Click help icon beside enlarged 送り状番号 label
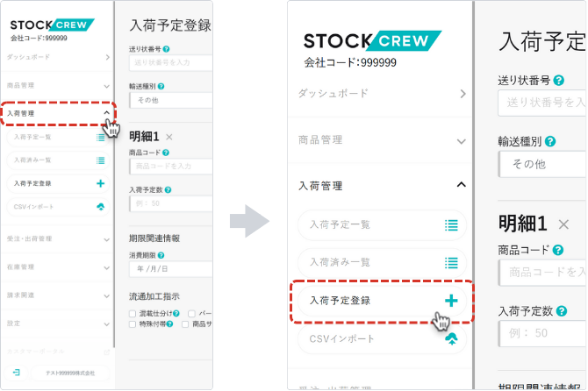Screen dimensions: 588x391 [559, 80]
